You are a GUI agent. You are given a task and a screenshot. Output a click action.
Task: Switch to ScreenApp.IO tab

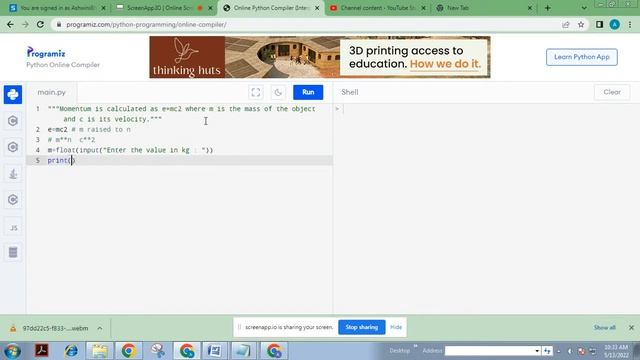point(163,8)
